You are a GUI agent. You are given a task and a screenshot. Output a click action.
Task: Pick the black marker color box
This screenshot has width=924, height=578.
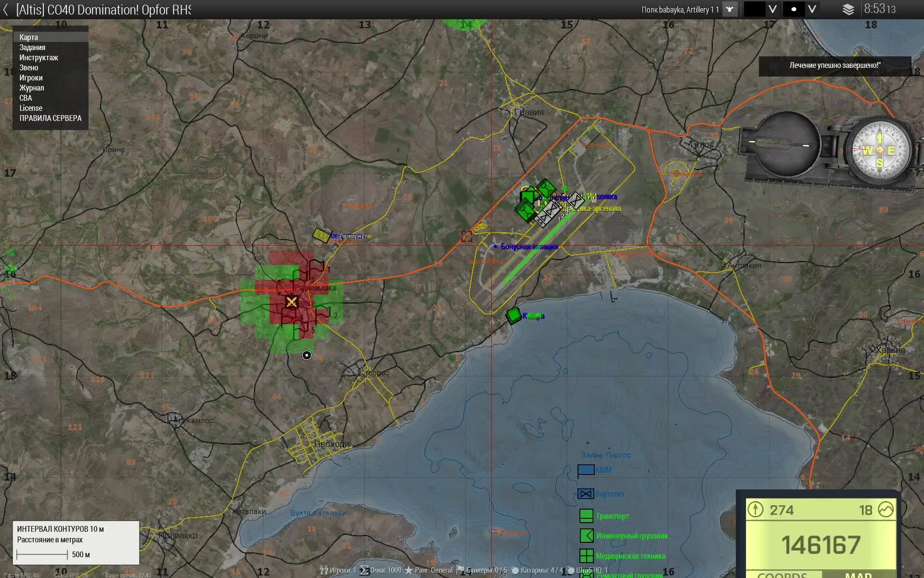point(754,9)
